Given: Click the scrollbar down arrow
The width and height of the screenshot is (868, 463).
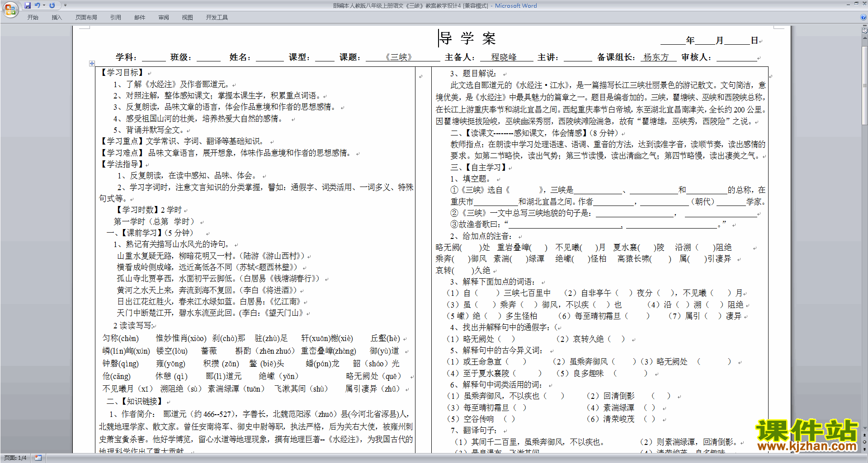Looking at the screenshot, I should pos(865,428).
